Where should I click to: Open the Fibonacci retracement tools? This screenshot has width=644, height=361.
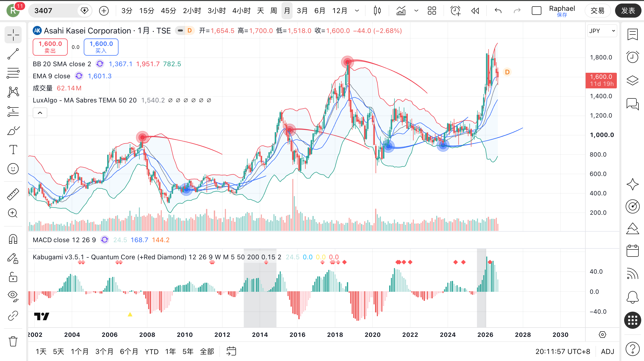click(x=13, y=73)
